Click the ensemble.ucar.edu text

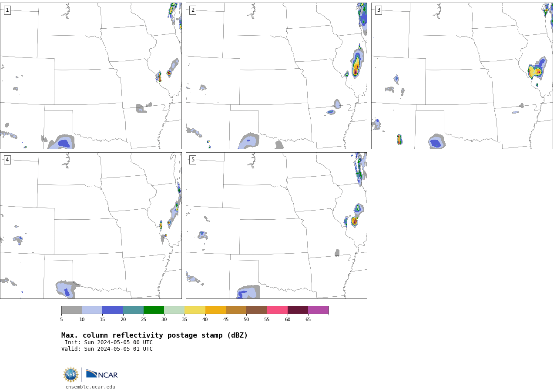[91, 387]
